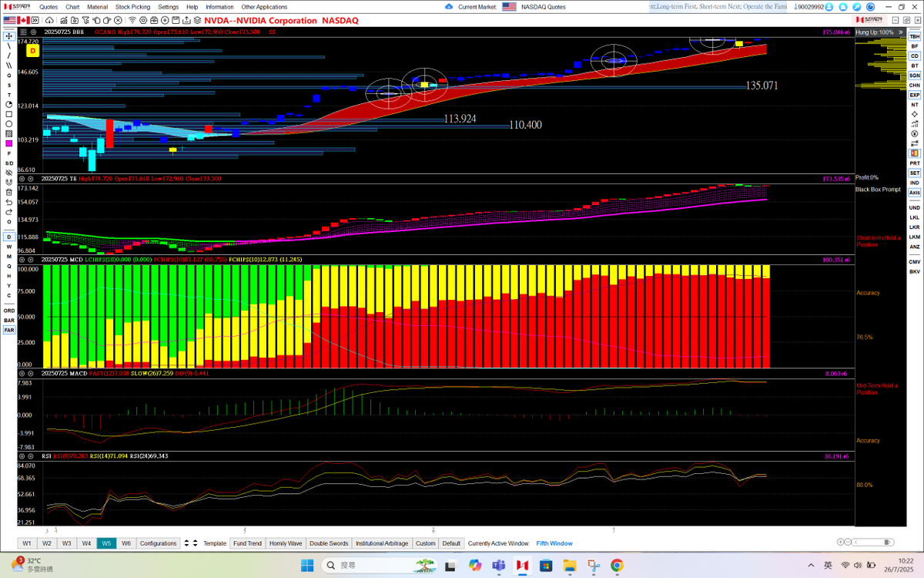Toggle the FAR button in left toolbar
The height and width of the screenshot is (578, 924).
[9, 330]
